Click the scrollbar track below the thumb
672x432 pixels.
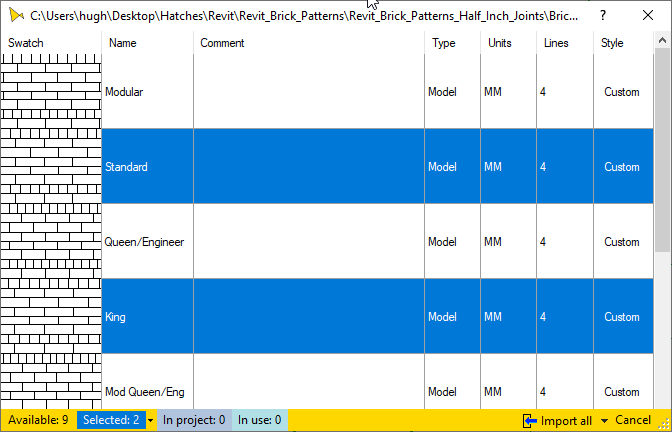(x=663, y=330)
